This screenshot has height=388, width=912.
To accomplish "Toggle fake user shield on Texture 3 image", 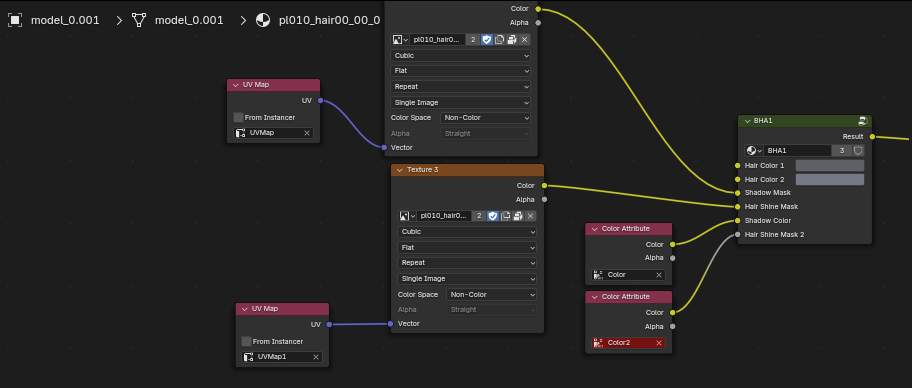I will pos(493,216).
